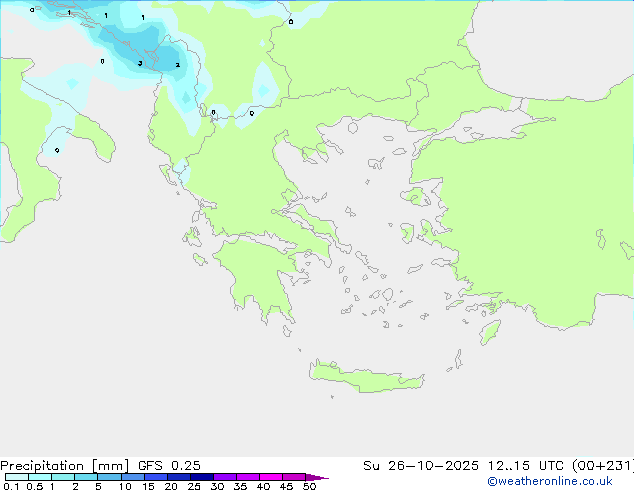The image size is (634, 490).
Task: Click the 30–35 mm purple legend swatch
Action: pos(224,477)
